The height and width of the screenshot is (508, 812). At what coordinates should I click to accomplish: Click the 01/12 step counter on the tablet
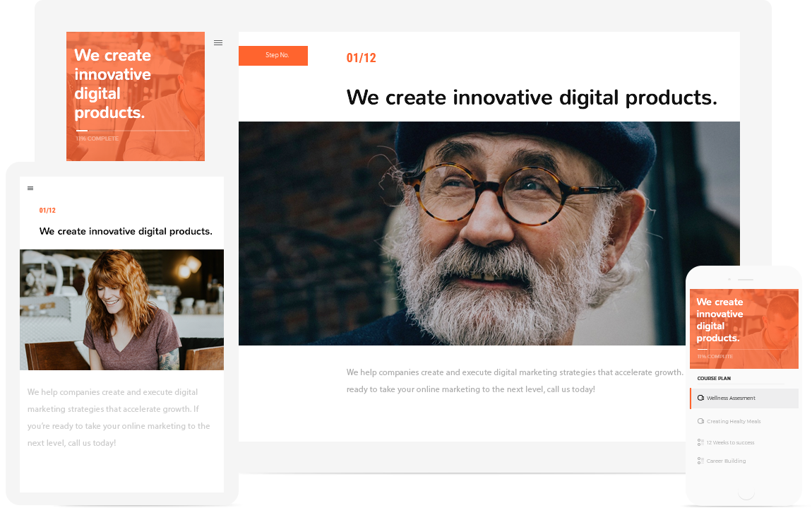tap(47, 211)
